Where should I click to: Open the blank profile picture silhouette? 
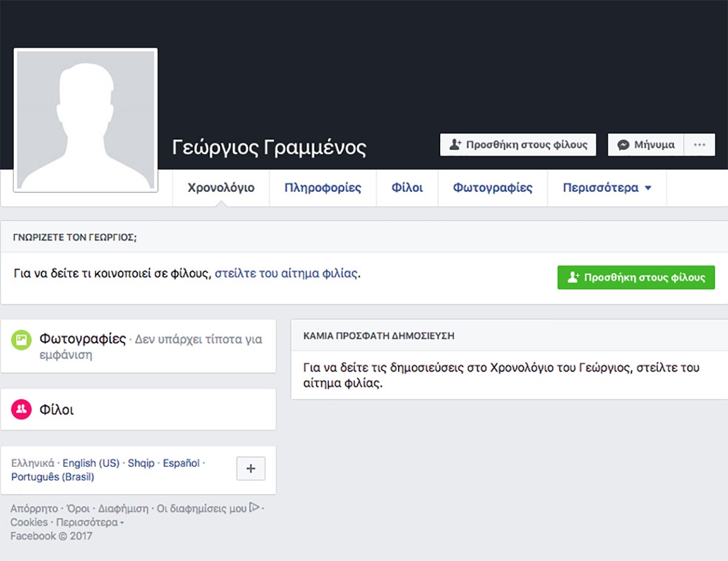pyautogui.click(x=86, y=120)
